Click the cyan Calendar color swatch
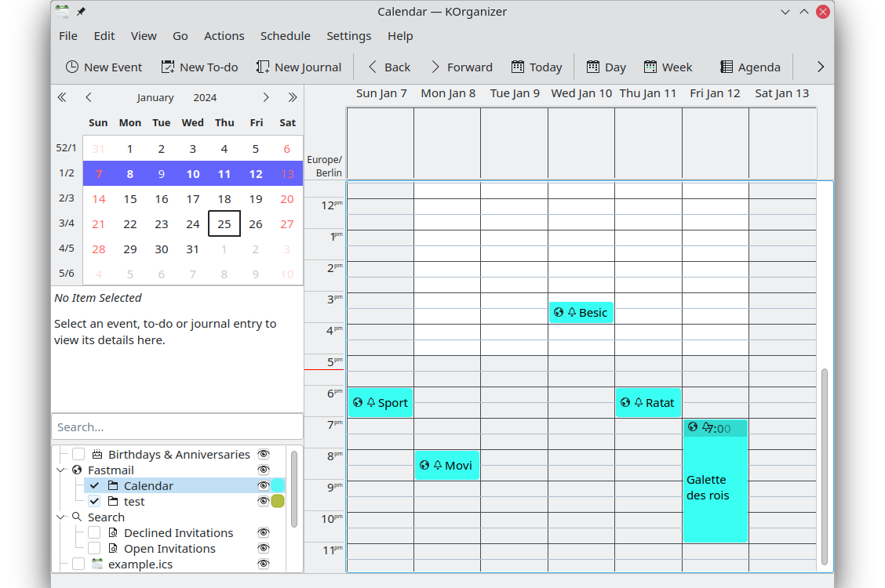This screenshot has height=588, width=885. coord(278,486)
